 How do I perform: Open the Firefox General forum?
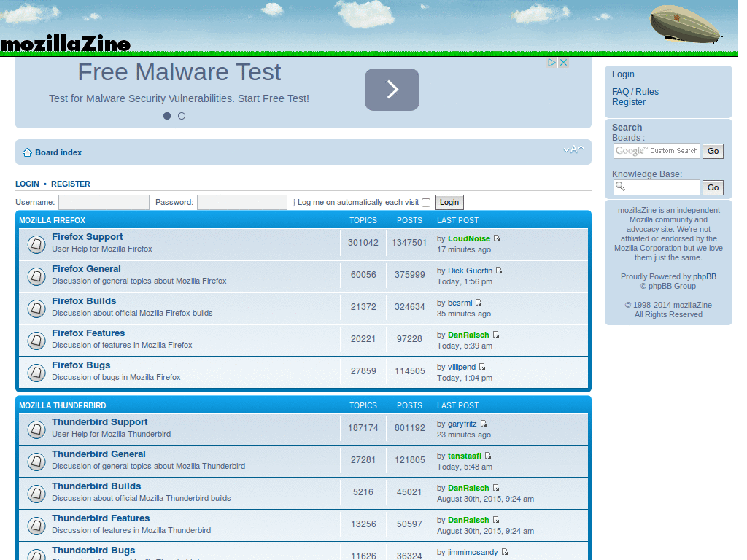tap(86, 268)
